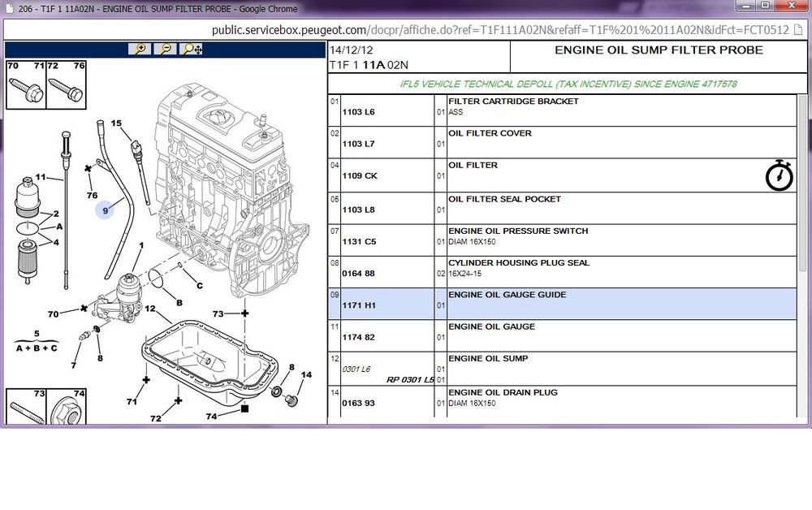Maximize the Chrome window
The image size is (812, 510).
click(766, 6)
